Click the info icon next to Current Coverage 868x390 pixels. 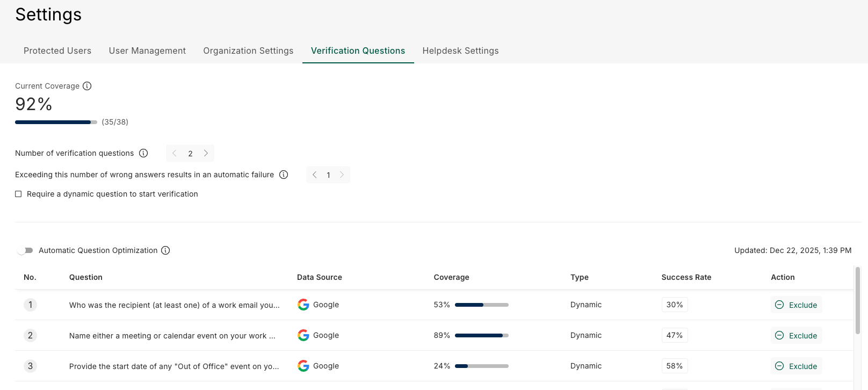point(87,86)
